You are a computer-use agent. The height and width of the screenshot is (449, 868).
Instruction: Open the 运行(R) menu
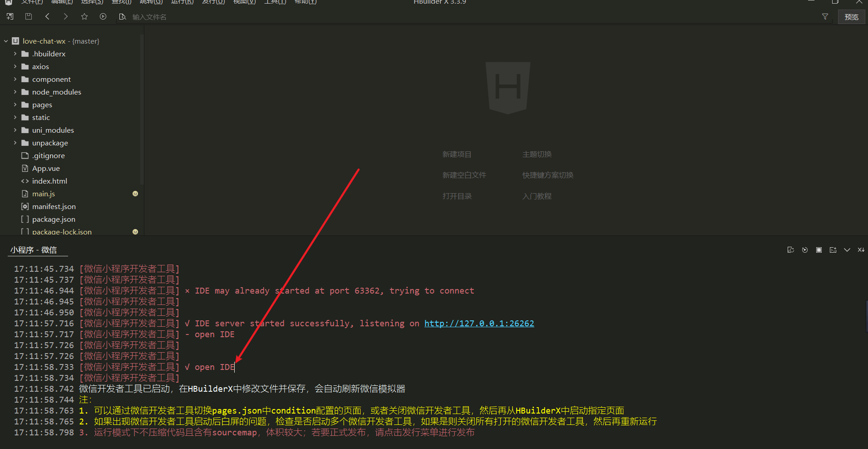click(182, 2)
